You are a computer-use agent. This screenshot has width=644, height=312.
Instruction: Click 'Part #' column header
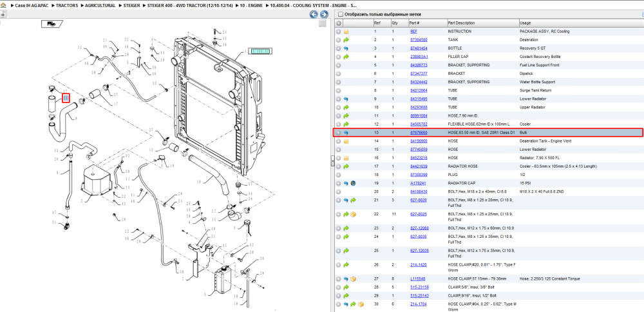coord(414,23)
